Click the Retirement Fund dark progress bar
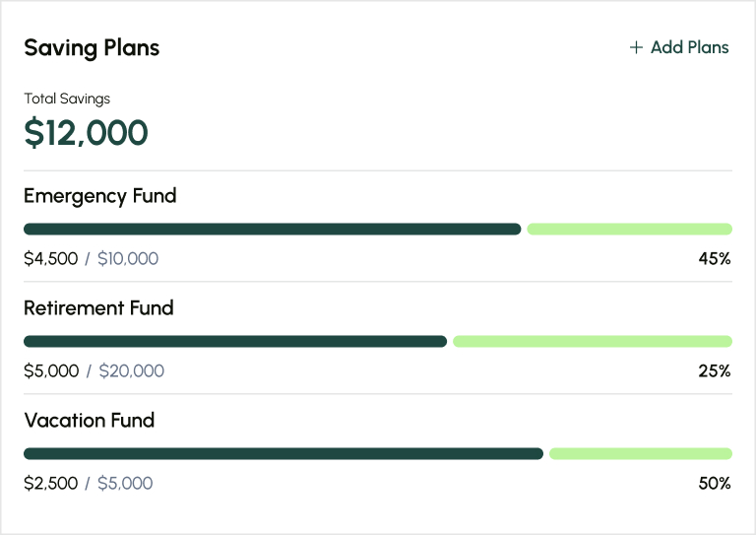Viewport: 756px width, 535px height. tap(235, 342)
